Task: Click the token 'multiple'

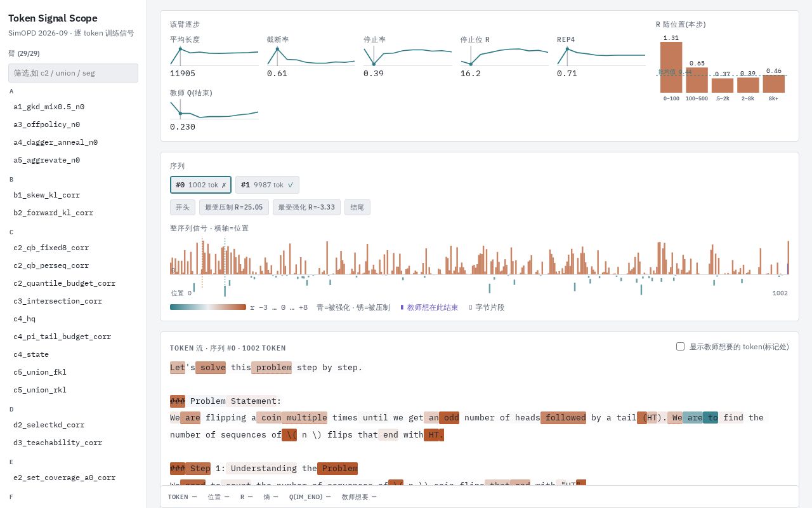Action: (304, 418)
